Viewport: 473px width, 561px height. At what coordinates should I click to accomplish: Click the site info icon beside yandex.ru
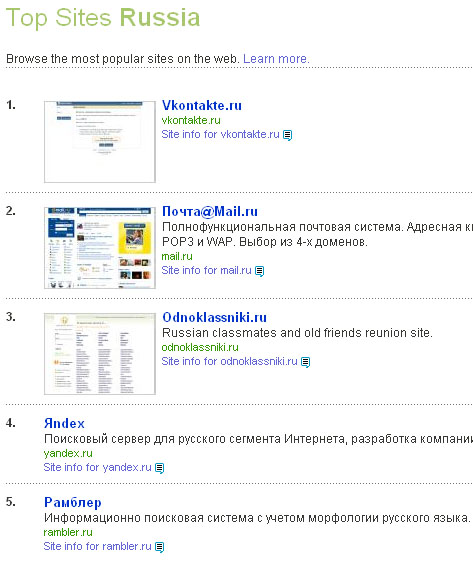[160, 468]
